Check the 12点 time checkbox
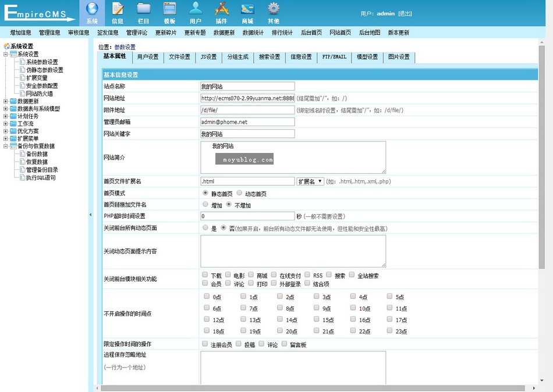This screenshot has height=392, width=553. point(207,319)
